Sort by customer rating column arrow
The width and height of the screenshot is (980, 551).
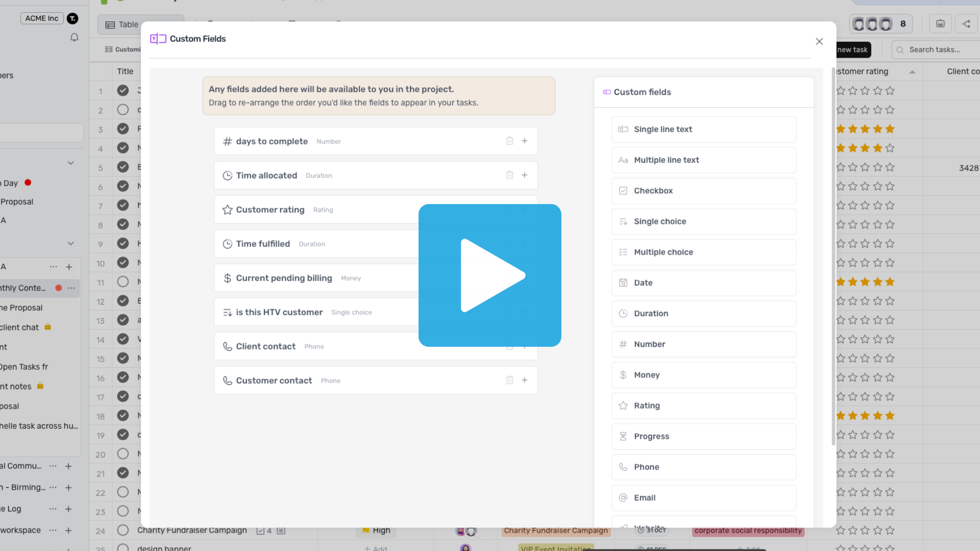click(x=912, y=72)
